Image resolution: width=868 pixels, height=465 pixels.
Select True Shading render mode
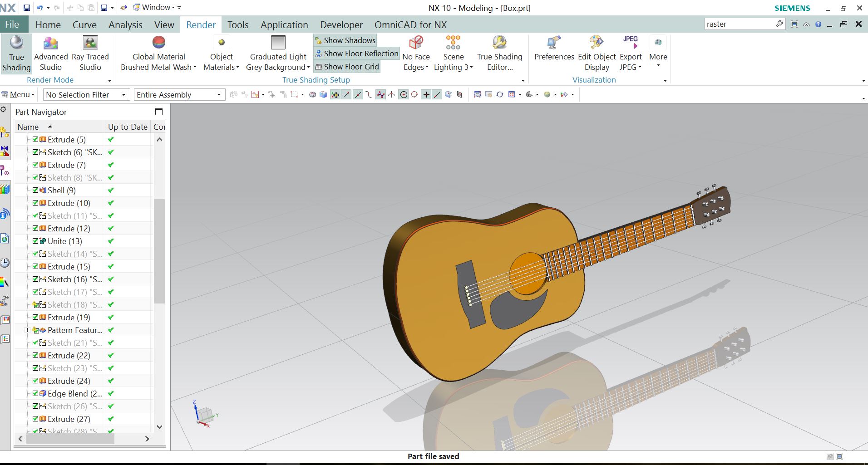pos(16,54)
